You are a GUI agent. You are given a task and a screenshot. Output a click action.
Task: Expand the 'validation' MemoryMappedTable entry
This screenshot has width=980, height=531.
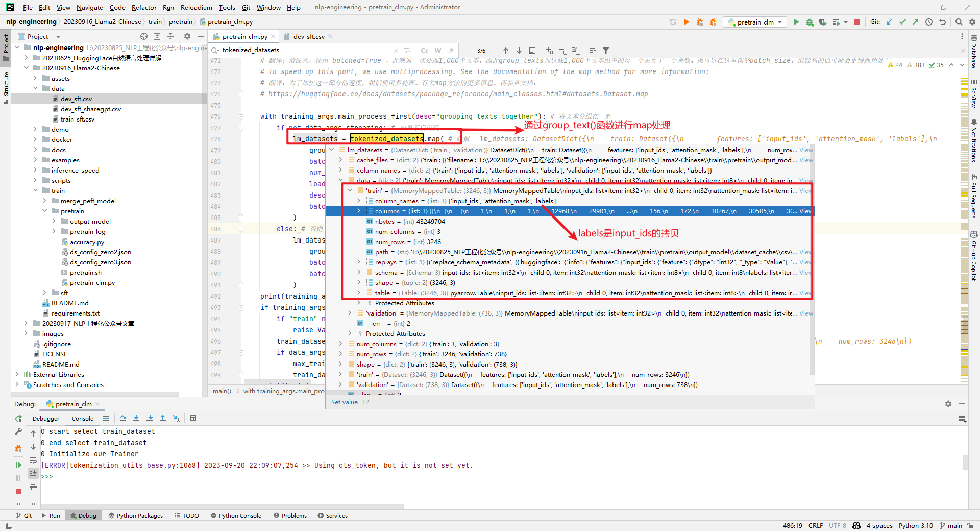tap(350, 313)
